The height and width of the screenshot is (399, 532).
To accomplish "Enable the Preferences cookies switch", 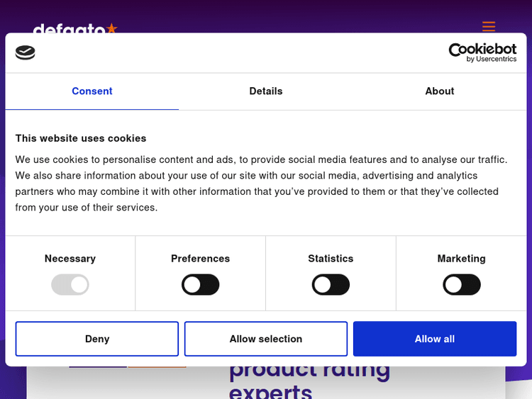I will [201, 285].
